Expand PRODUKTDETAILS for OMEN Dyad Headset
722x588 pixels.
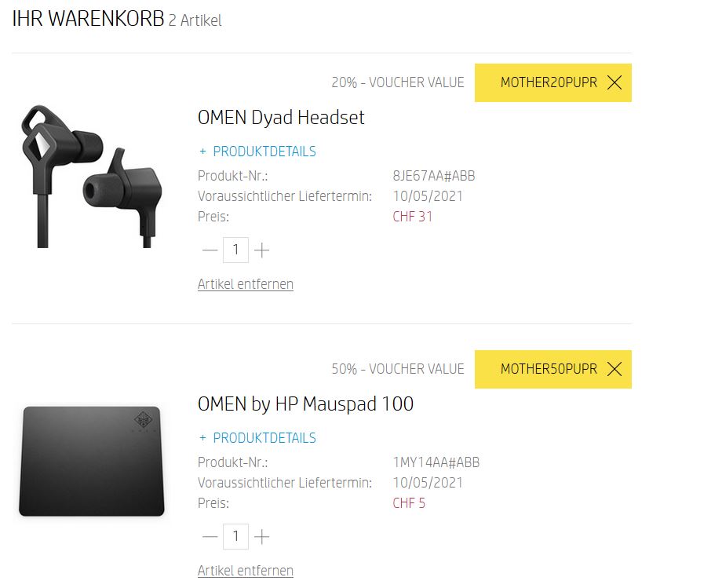point(258,152)
